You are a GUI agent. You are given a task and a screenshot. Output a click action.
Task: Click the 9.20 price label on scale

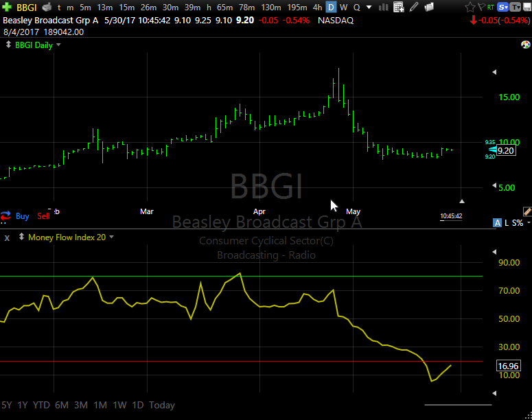tap(506, 150)
